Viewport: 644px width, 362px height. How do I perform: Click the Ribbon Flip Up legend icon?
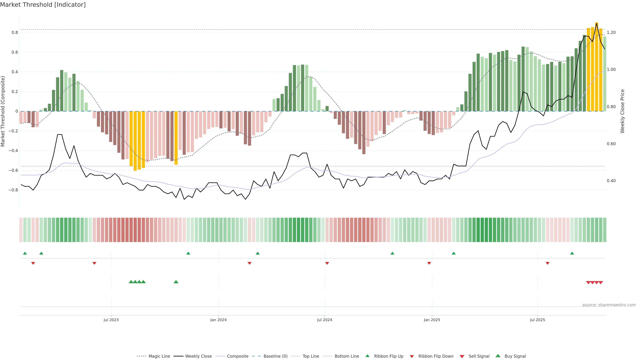click(367, 356)
